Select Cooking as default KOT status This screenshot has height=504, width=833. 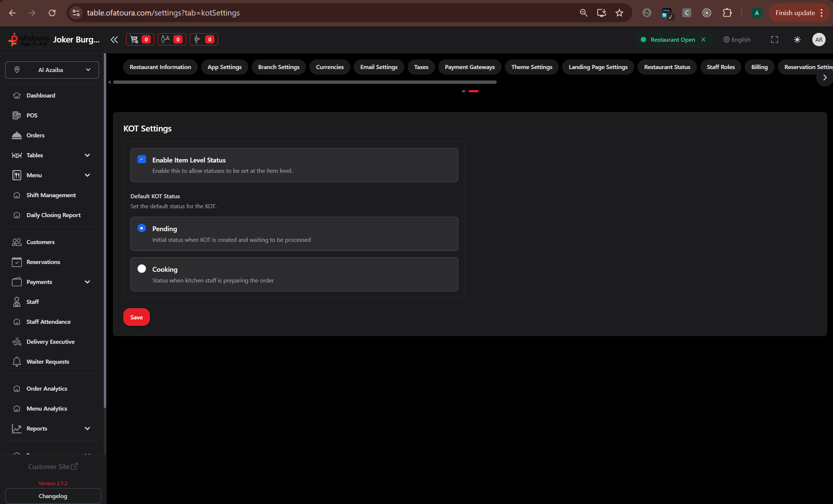point(142,268)
